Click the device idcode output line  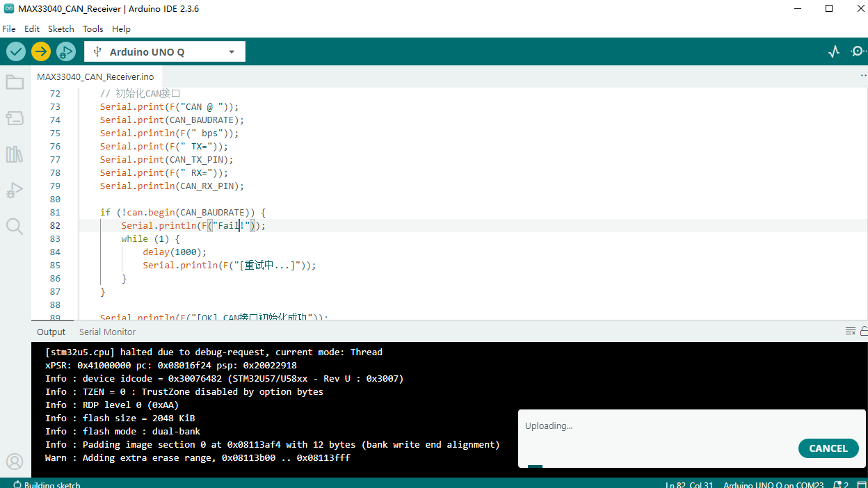(224, 379)
